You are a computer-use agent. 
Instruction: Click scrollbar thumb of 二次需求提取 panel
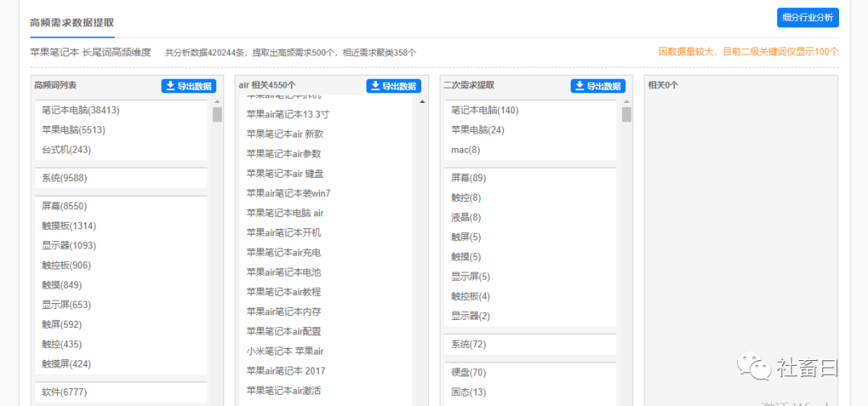point(627,115)
